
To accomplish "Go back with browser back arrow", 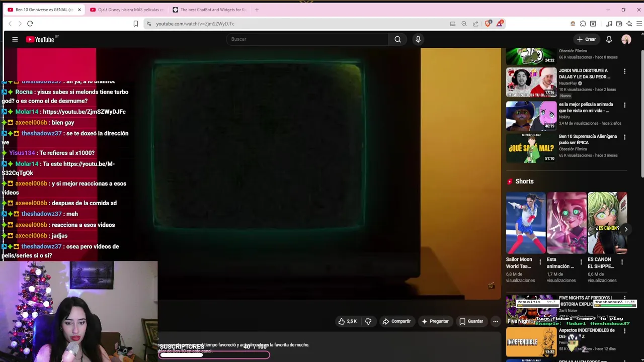I will 10,24.
